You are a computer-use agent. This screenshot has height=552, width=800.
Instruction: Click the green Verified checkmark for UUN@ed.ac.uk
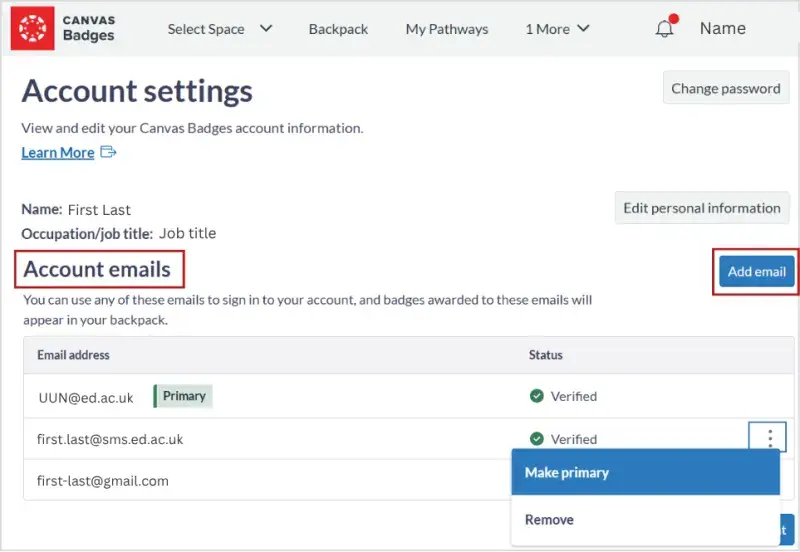tap(537, 396)
